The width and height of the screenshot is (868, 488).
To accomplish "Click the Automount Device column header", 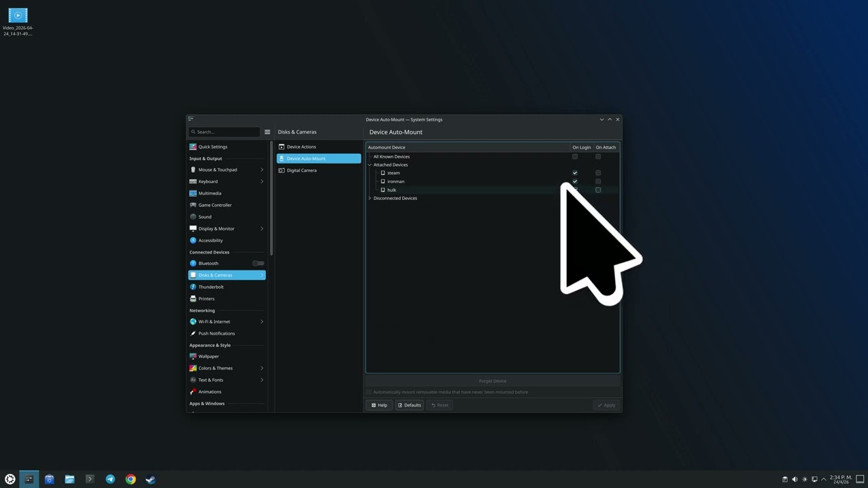I will [468, 147].
